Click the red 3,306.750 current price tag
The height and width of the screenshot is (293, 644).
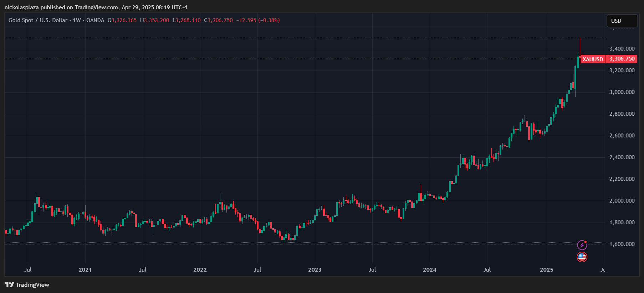click(622, 59)
